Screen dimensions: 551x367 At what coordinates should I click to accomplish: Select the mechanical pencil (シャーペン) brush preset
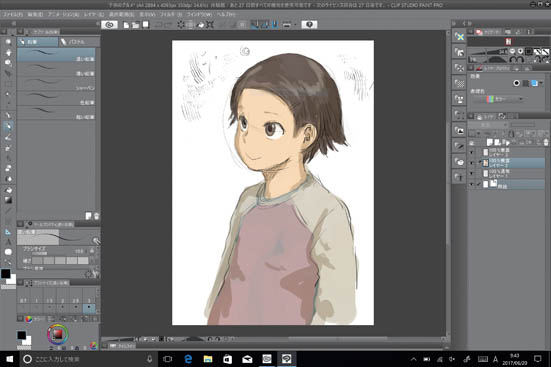[56, 84]
